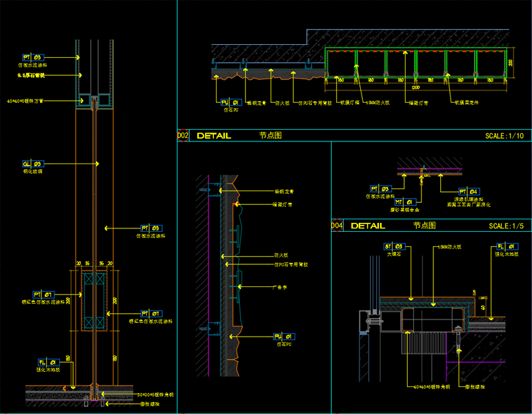Click 膨胀螺栓 label below 30*30*5镀锌角钢

coord(150,404)
